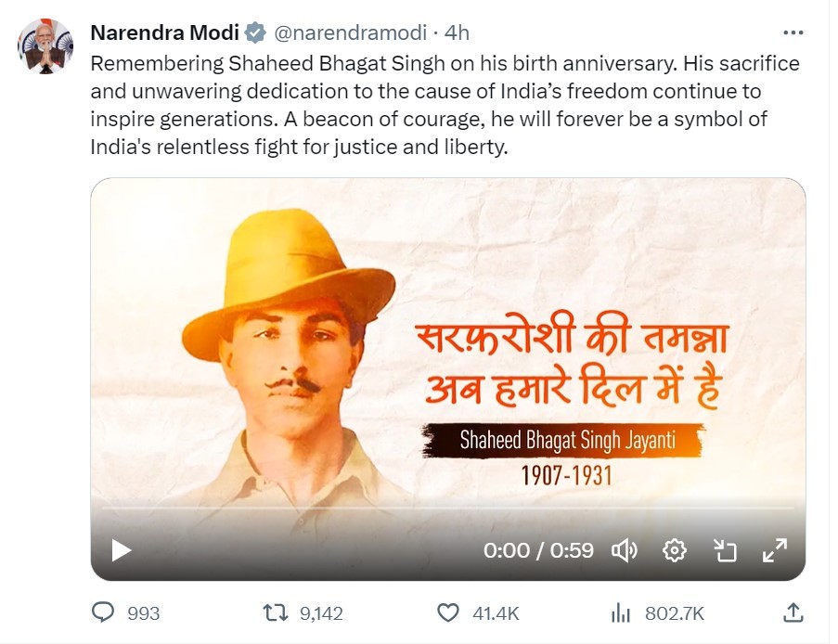This screenshot has width=838, height=644.
Task: Open the video settings gear
Action: point(675,550)
